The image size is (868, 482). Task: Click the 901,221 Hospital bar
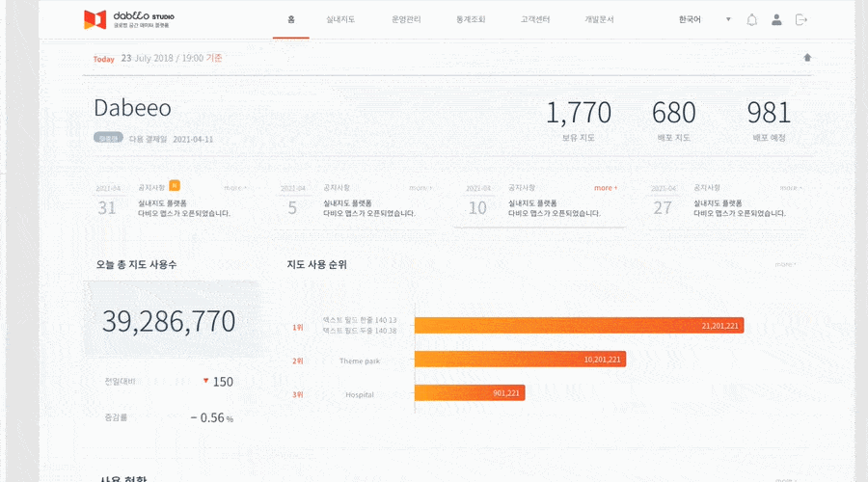tap(470, 393)
